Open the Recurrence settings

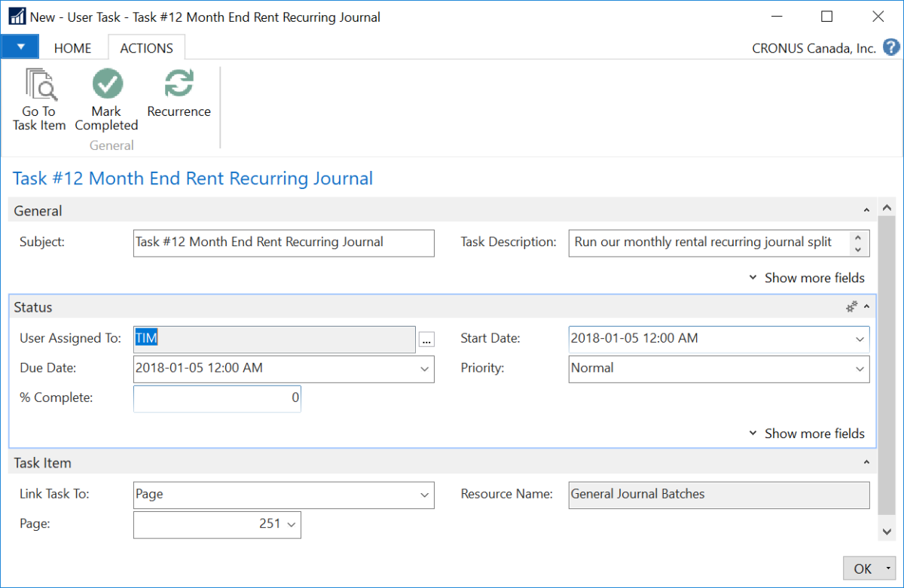179,94
